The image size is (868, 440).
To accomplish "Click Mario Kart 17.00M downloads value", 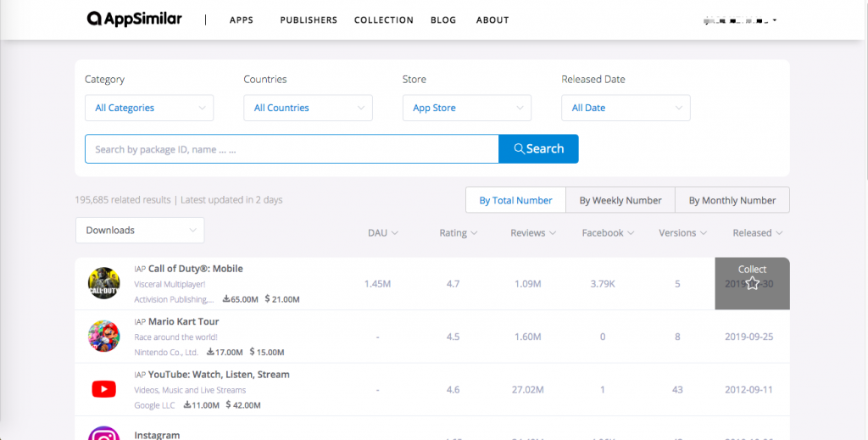I will pos(225,352).
